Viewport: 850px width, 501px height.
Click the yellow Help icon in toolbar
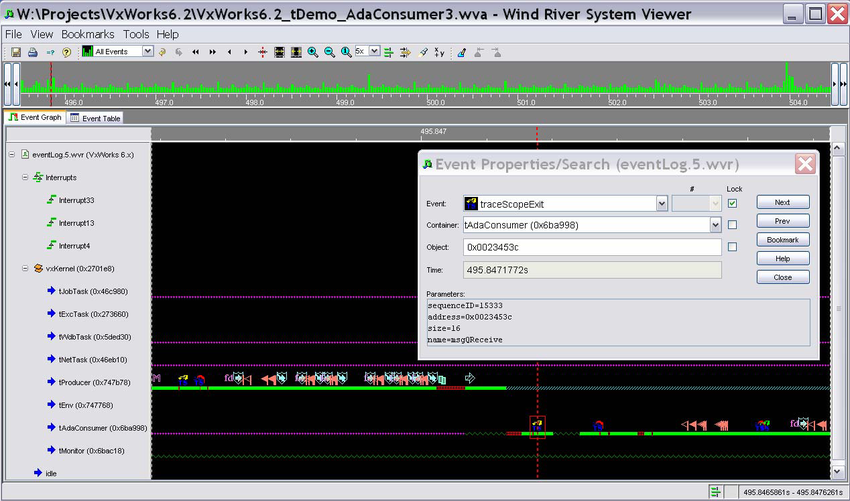click(x=66, y=52)
